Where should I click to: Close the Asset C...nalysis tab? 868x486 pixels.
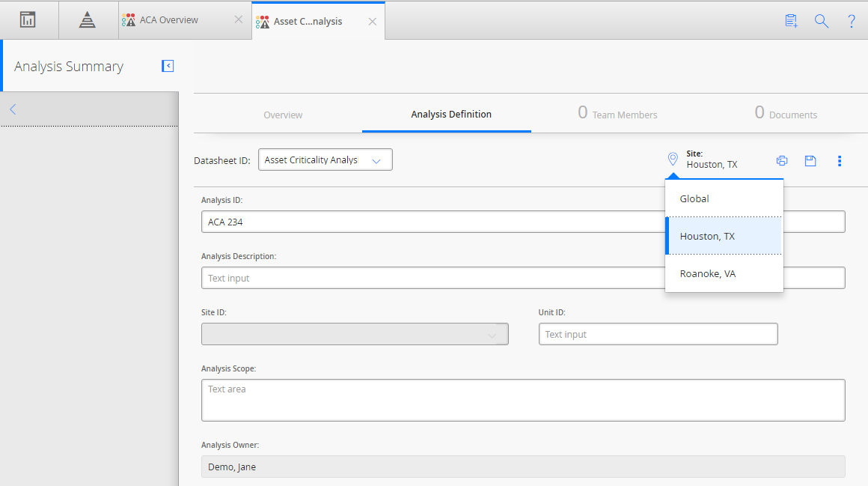(373, 22)
